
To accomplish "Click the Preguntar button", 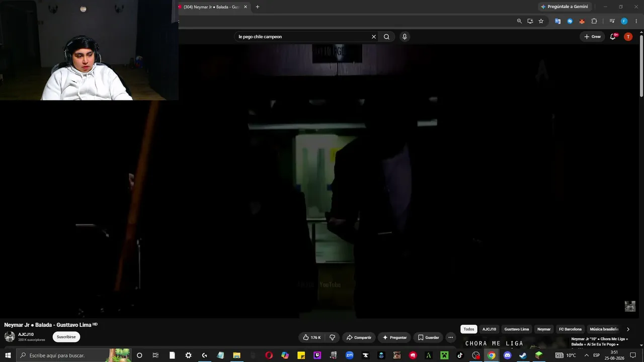I will click(394, 337).
